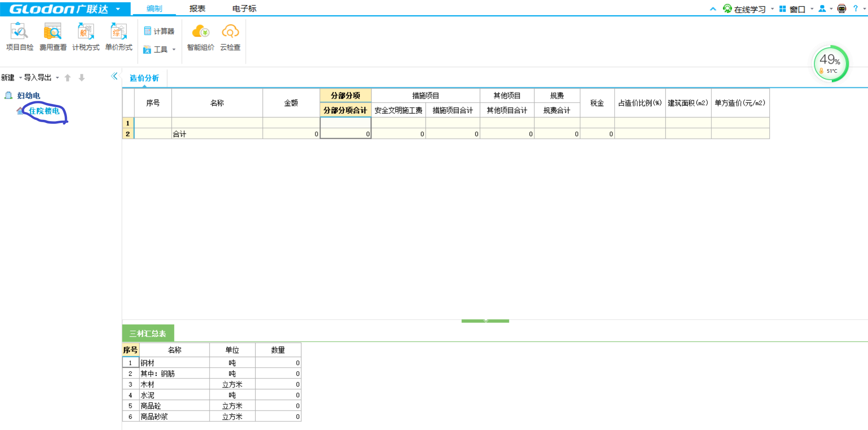868x430 pixels.
Task: Open the 费用查看 cost view tool
Action: click(x=53, y=37)
